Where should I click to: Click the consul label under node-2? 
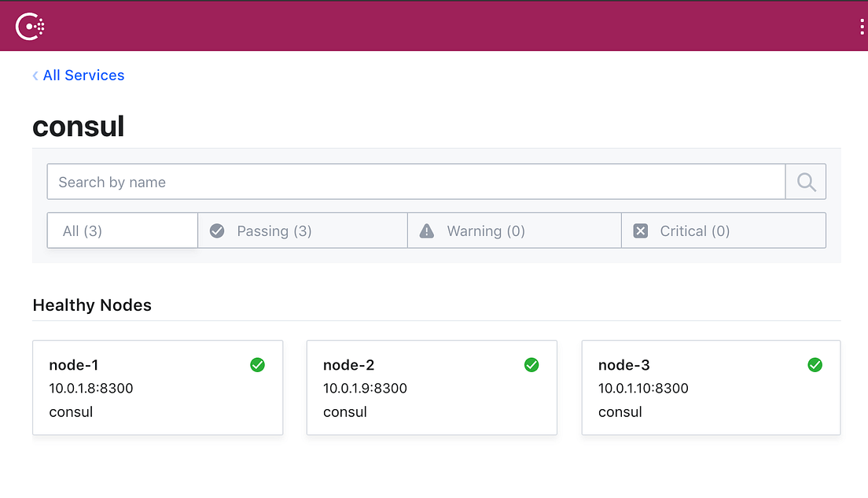pyautogui.click(x=345, y=412)
